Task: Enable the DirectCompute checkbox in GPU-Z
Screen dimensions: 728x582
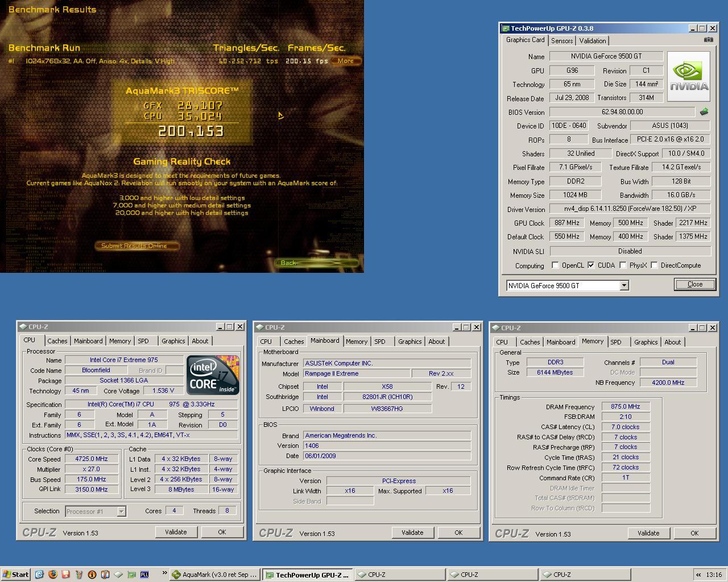Action: click(x=654, y=265)
